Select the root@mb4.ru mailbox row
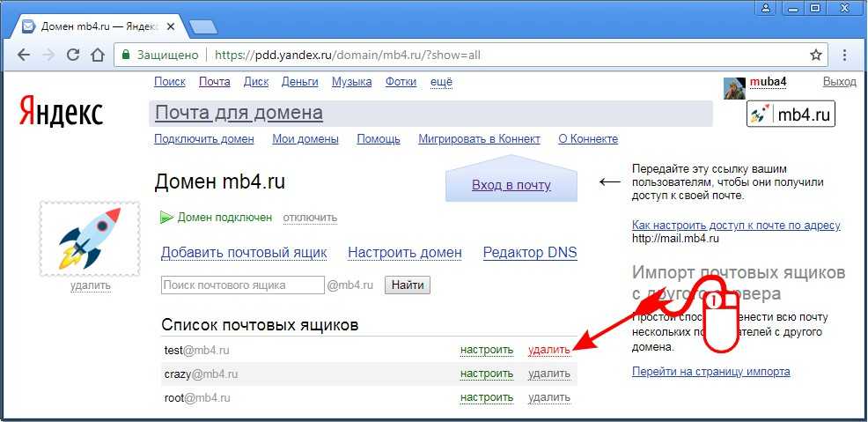The width and height of the screenshot is (868, 422). tap(369, 397)
